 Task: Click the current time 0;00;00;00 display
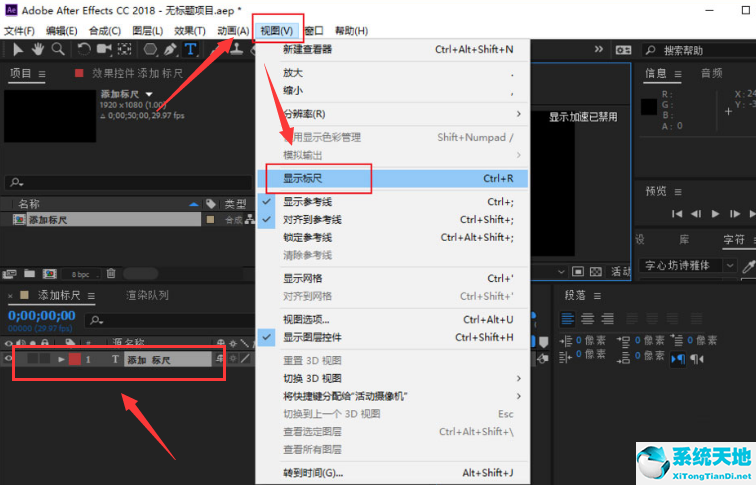pyautogui.click(x=42, y=316)
